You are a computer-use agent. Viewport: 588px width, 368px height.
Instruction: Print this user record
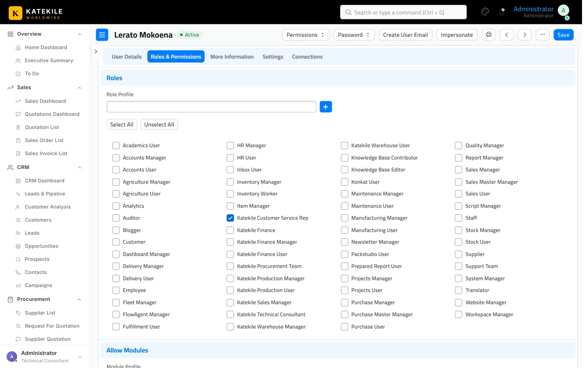(x=488, y=35)
